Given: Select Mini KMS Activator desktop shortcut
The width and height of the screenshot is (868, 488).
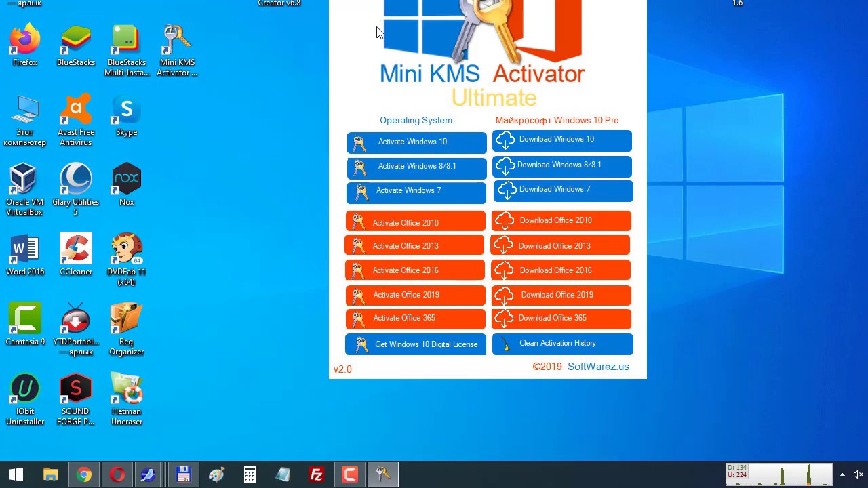Looking at the screenshot, I should [x=177, y=51].
